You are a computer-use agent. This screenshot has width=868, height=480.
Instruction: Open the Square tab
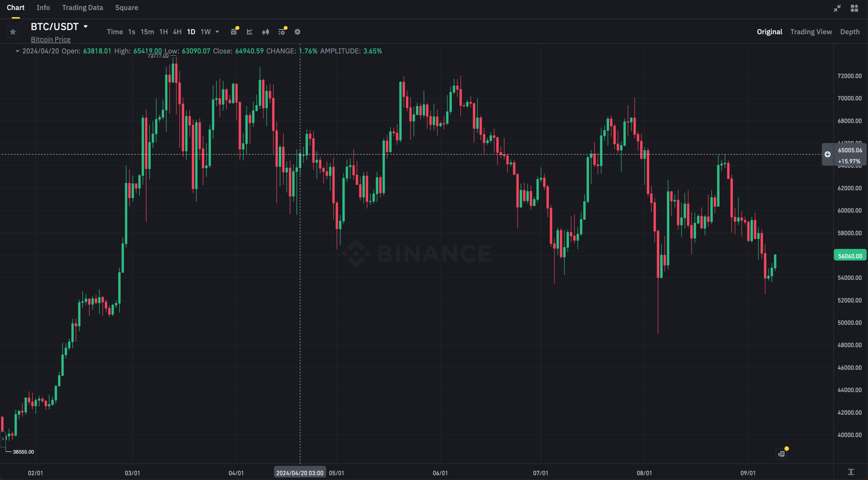(127, 7)
